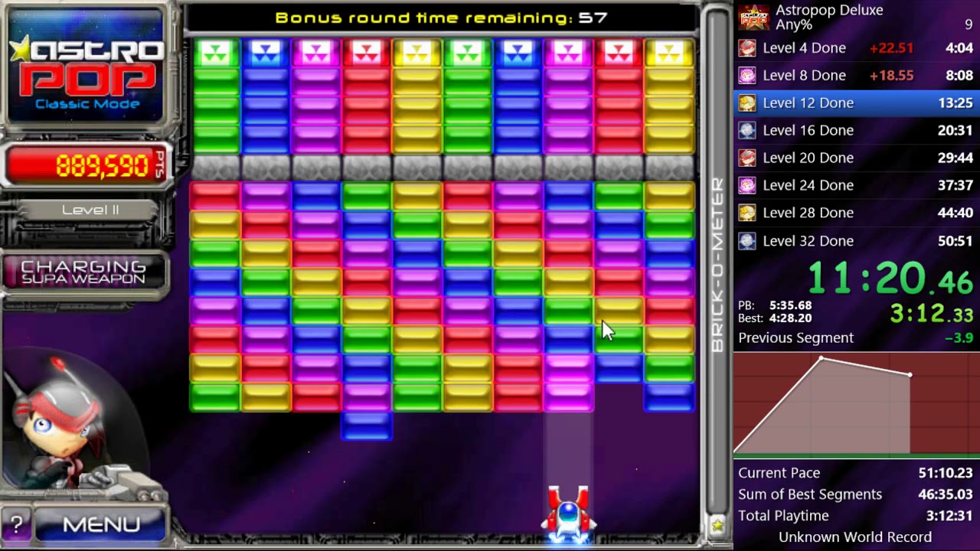Click the pace comparison graph
Image resolution: width=980 pixels, height=551 pixels.
[x=857, y=404]
